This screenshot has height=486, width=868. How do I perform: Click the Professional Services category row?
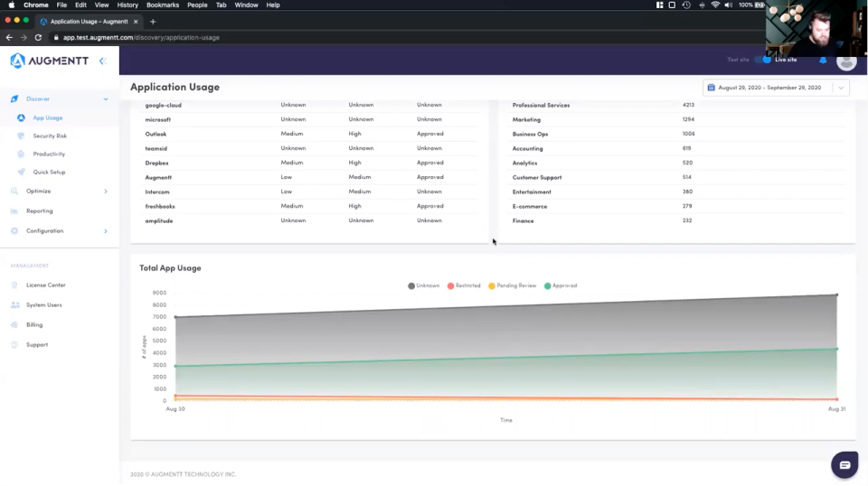(678, 105)
